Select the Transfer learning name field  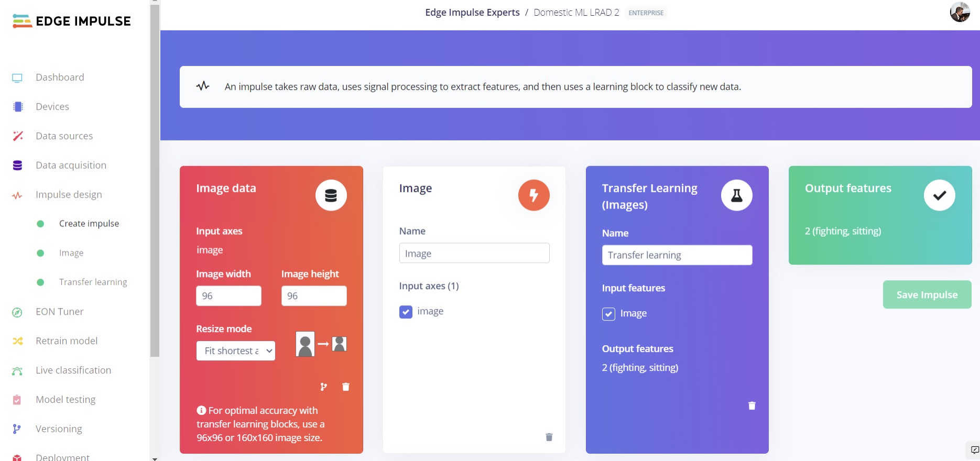point(677,255)
